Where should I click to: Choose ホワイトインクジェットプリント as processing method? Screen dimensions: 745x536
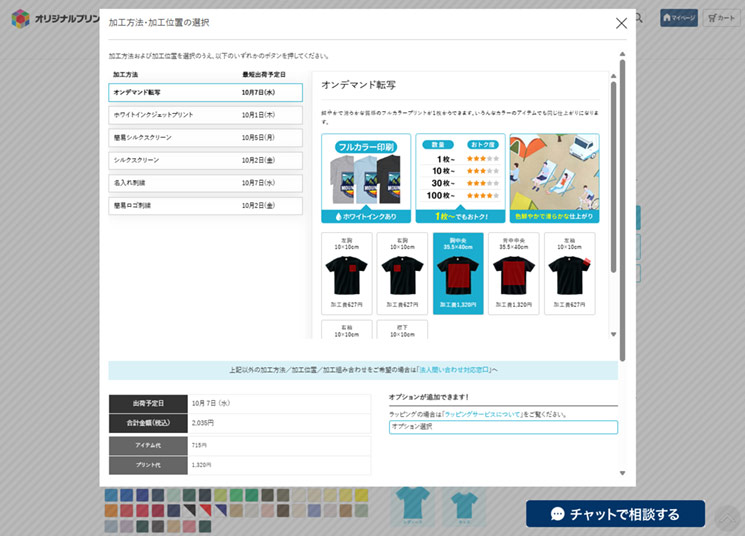[205, 115]
